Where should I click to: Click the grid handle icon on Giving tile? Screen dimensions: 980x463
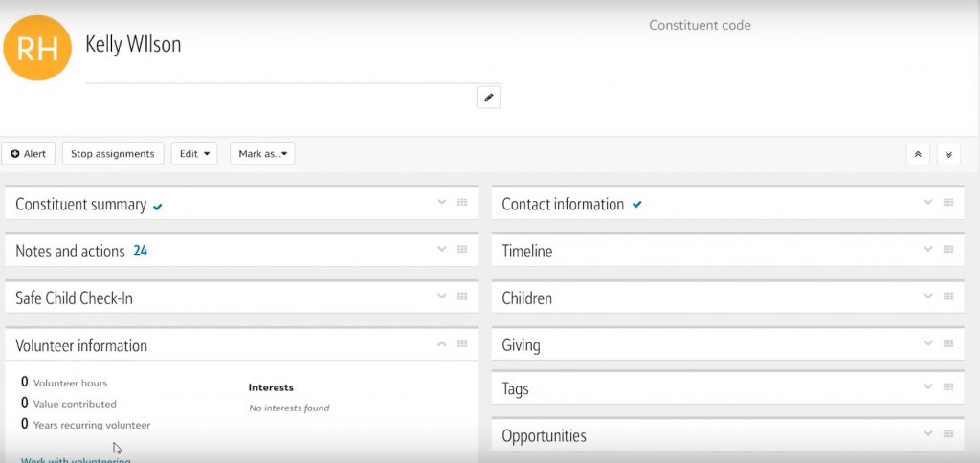point(948,343)
